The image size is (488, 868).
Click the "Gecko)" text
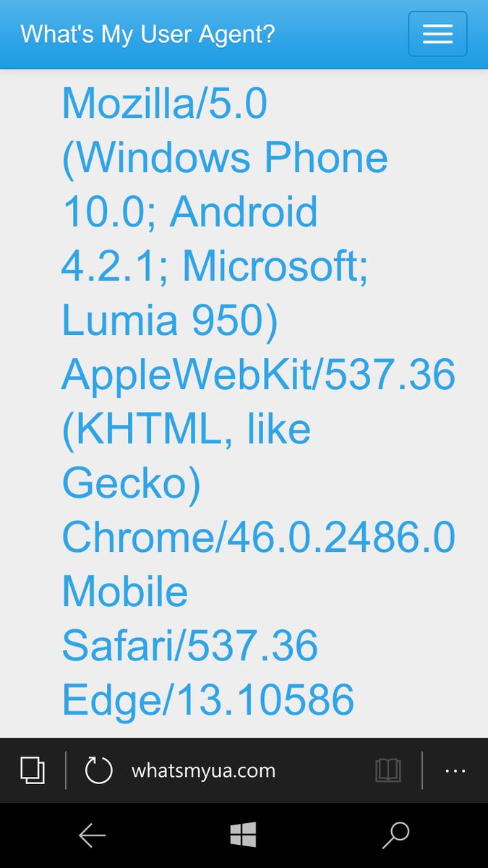coord(131,483)
